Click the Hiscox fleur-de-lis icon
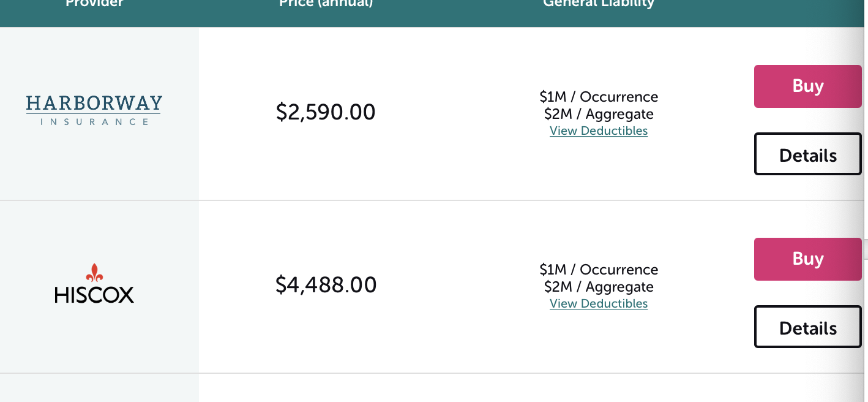This screenshot has height=402, width=868. point(94,273)
